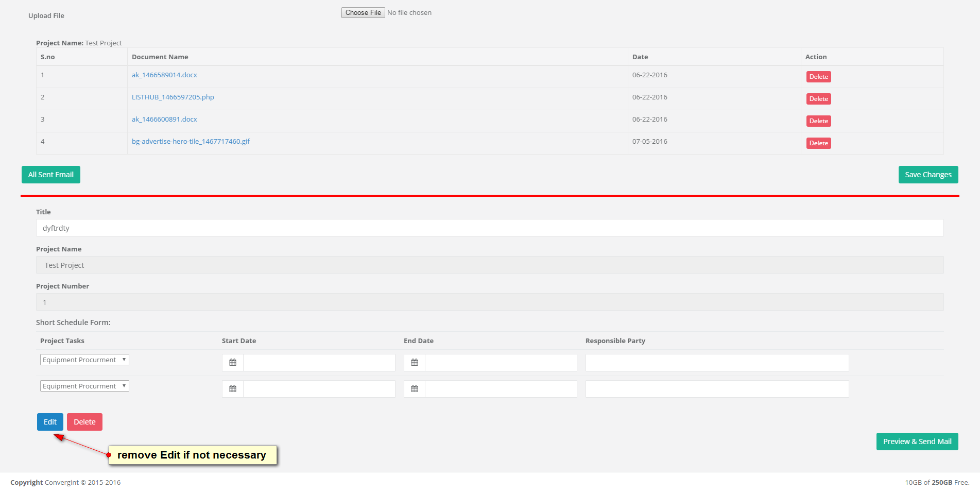Click Save Changes button
The image size is (980, 492).
click(x=928, y=175)
